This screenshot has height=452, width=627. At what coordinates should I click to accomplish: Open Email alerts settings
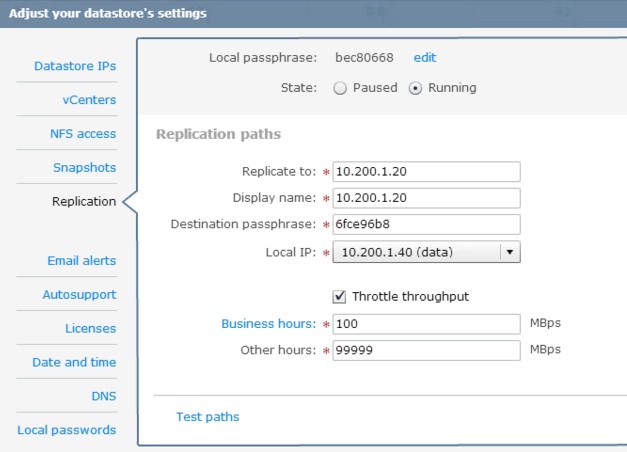click(x=82, y=260)
